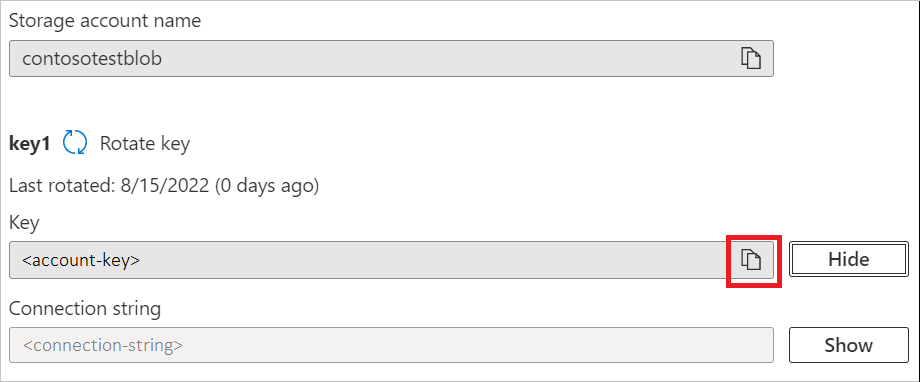Click the Storage account name label

point(105,21)
